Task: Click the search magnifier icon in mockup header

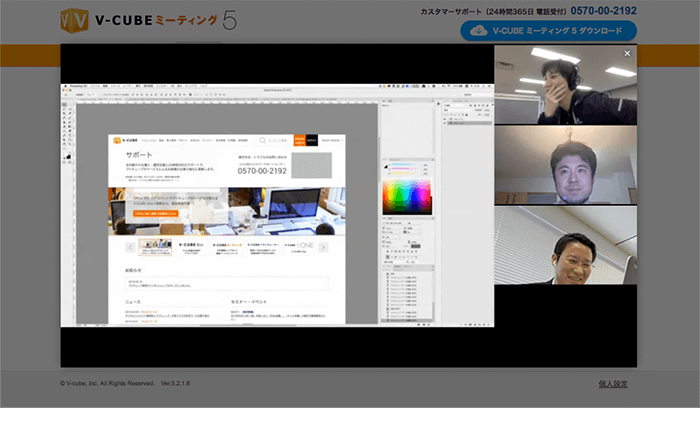Action: point(262,140)
